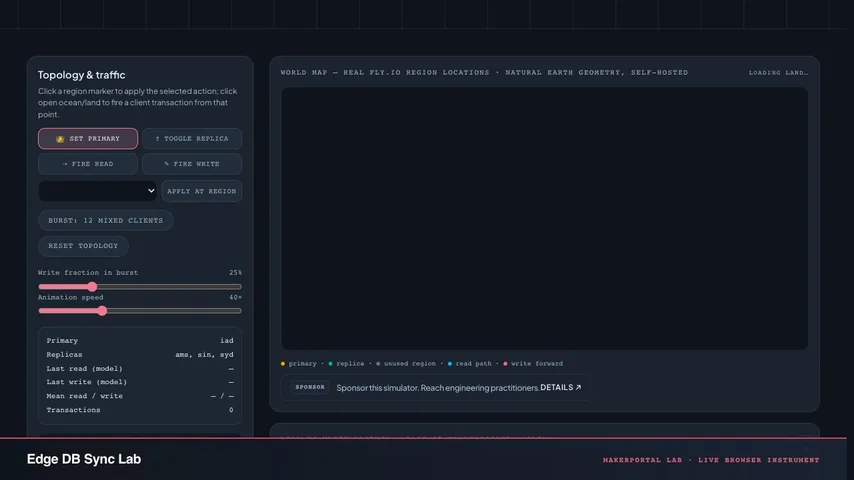The image size is (854, 480).
Task: Click the 'Mean read / write' label
Action: tap(84, 396)
